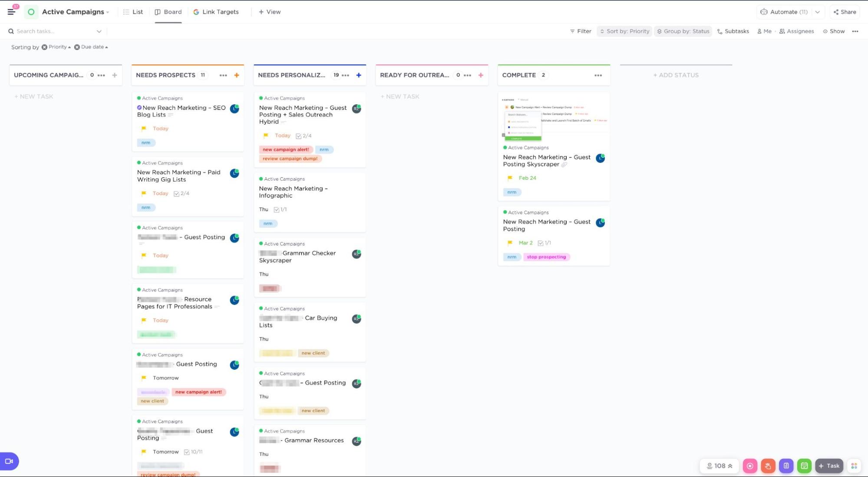
Task: Open the orange reminder hand icon
Action: tap(768, 466)
